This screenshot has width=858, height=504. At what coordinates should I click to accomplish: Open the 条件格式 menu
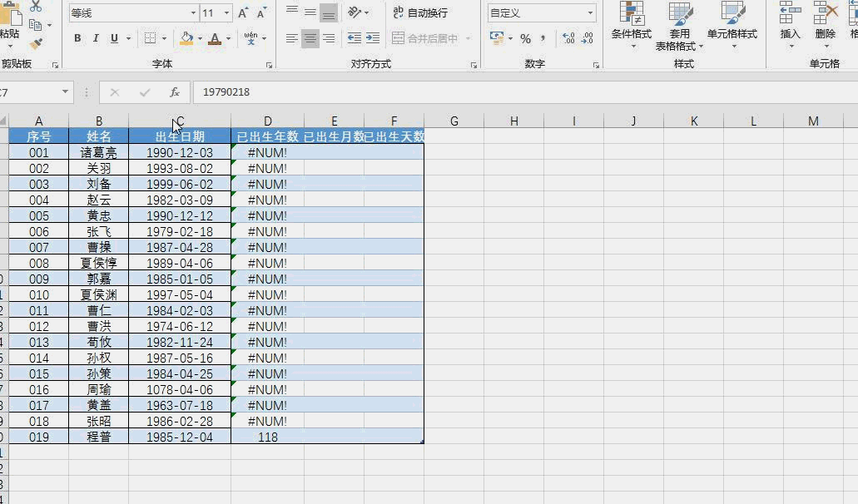(x=634, y=27)
